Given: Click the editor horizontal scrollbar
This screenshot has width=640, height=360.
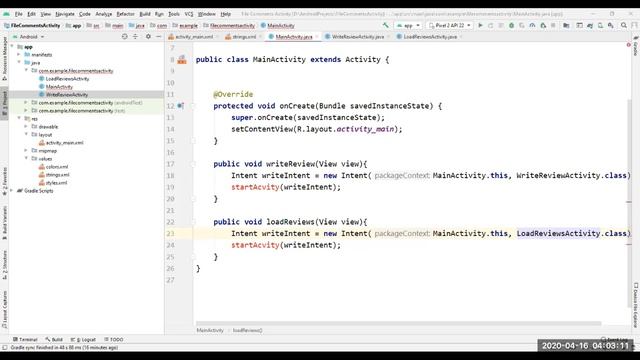Looking at the screenshot, I should pos(398,323).
